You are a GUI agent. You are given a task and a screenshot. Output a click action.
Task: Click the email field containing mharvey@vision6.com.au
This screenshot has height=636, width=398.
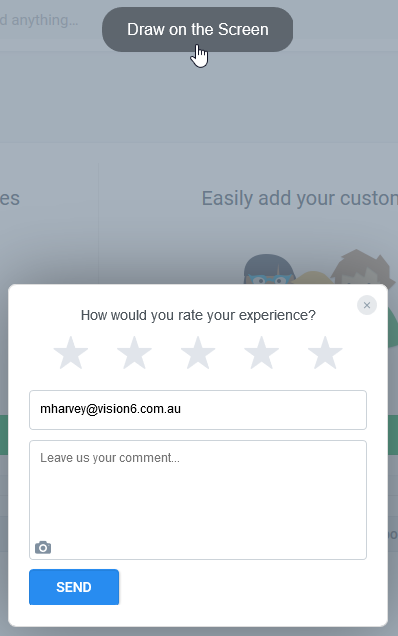tap(198, 410)
